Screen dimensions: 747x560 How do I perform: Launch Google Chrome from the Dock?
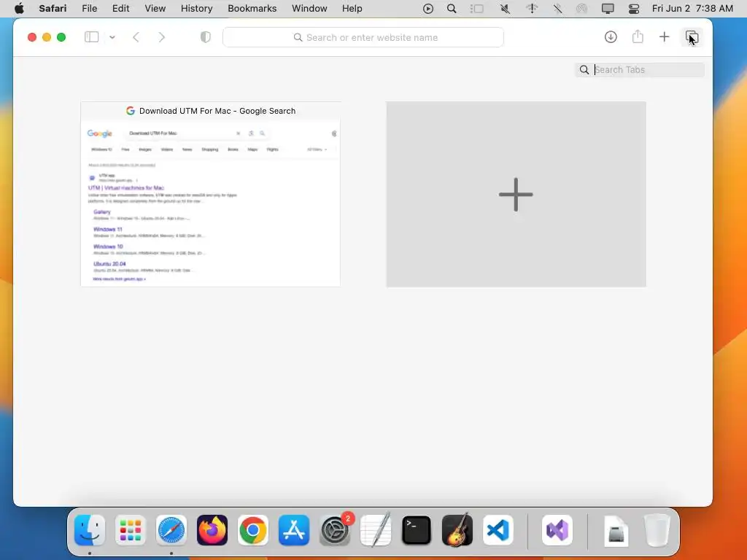[x=253, y=530]
